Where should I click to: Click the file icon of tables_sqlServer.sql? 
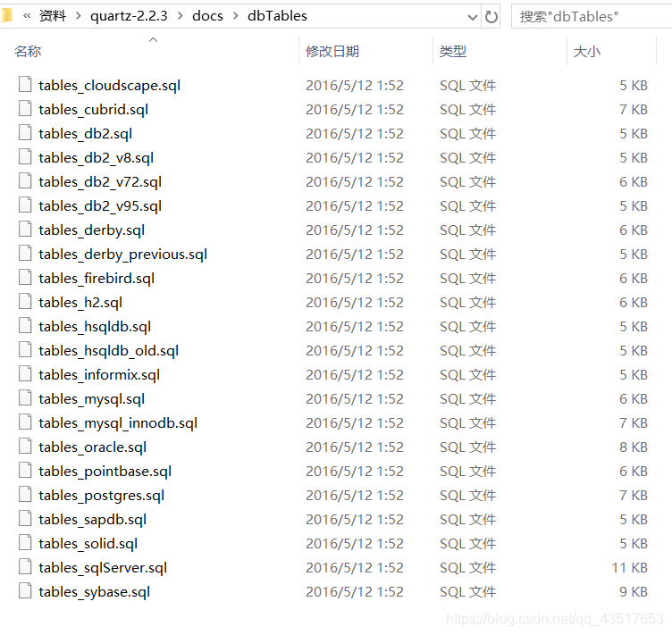tap(25, 566)
